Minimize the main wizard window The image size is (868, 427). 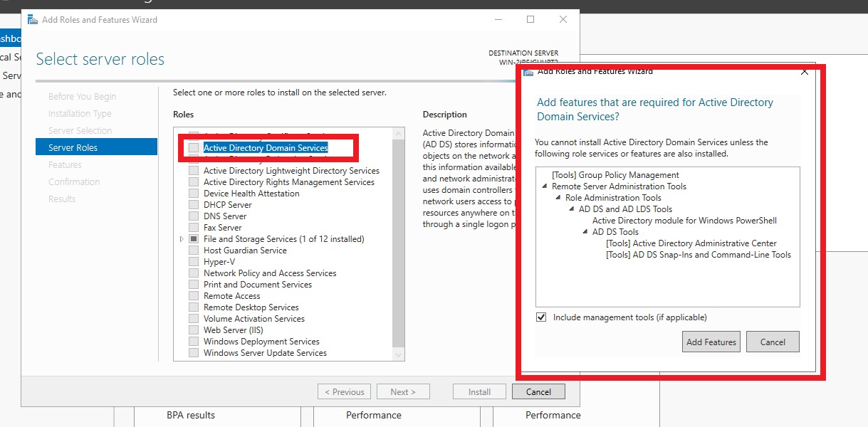[x=498, y=20]
